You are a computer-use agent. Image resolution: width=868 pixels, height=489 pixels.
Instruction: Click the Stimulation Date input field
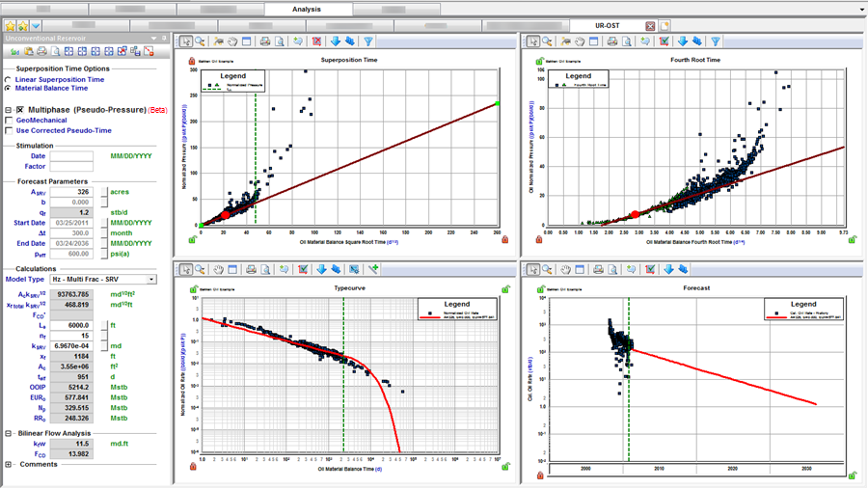pyautogui.click(x=71, y=155)
